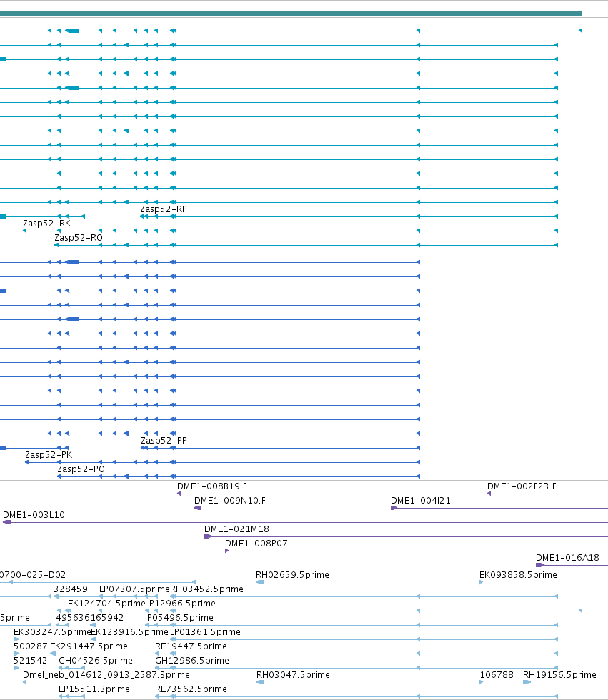Click the purple glyph below DME1-009N10.F
The image size is (608, 700).
198,508
